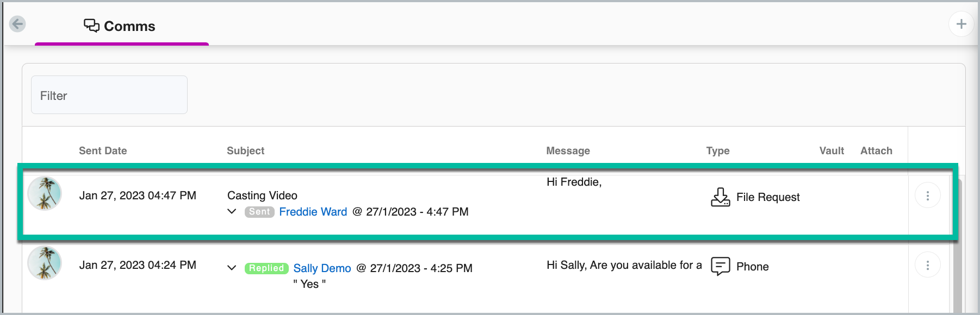The width and height of the screenshot is (980, 315).
Task: Click the back arrow icon
Action: [x=17, y=24]
